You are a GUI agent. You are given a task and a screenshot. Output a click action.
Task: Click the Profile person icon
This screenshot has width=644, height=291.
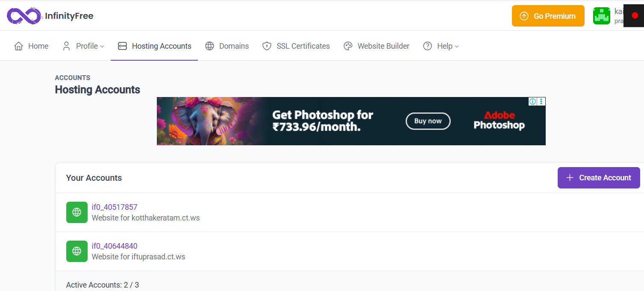point(66,46)
